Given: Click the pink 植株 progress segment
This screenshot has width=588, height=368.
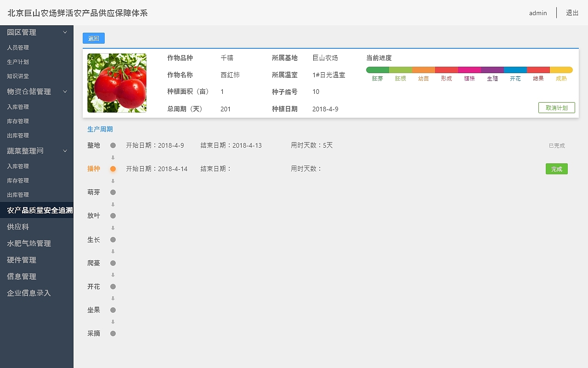Looking at the screenshot, I should click(x=469, y=70).
